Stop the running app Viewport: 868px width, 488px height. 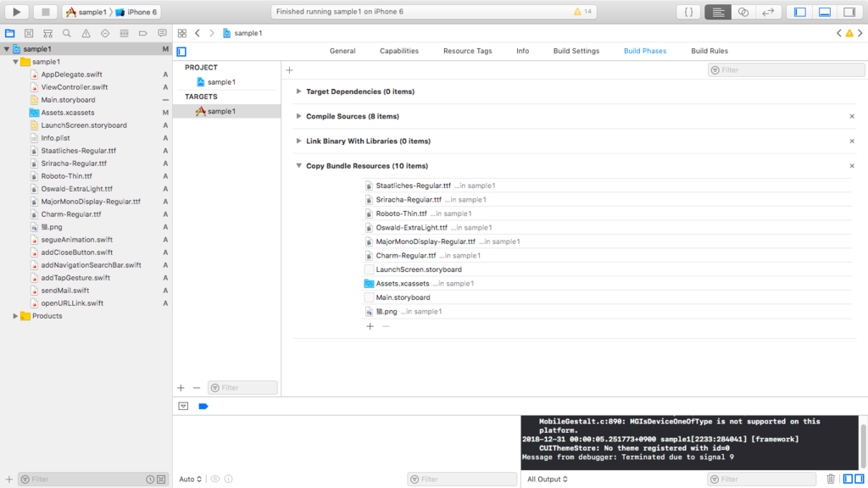[x=46, y=12]
